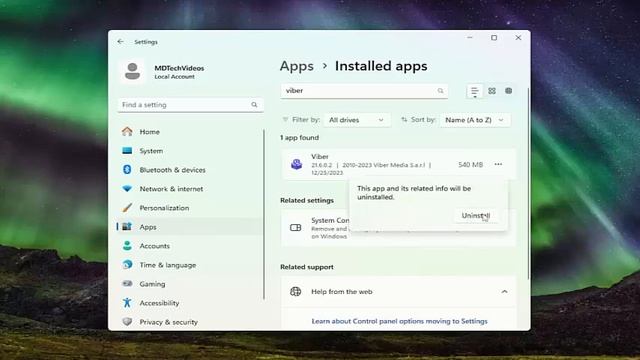Image resolution: width=640 pixels, height=360 pixels.
Task: Click the System monitor icon
Action: [x=127, y=151]
